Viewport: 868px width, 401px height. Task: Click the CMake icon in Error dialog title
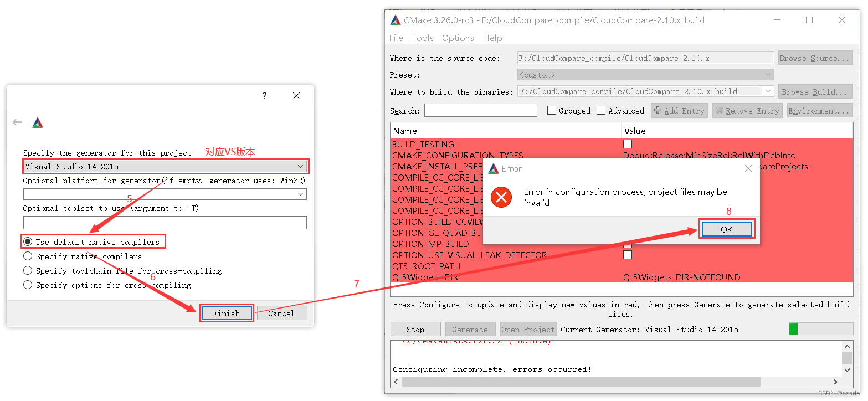point(494,168)
